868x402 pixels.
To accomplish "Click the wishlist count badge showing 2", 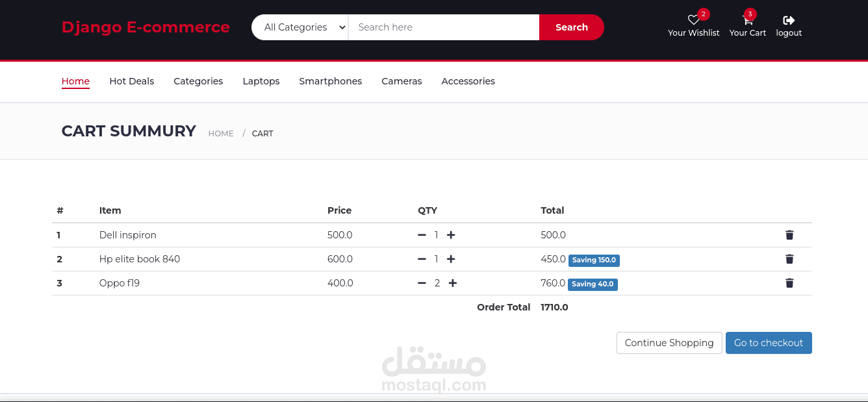I will pyautogui.click(x=703, y=14).
